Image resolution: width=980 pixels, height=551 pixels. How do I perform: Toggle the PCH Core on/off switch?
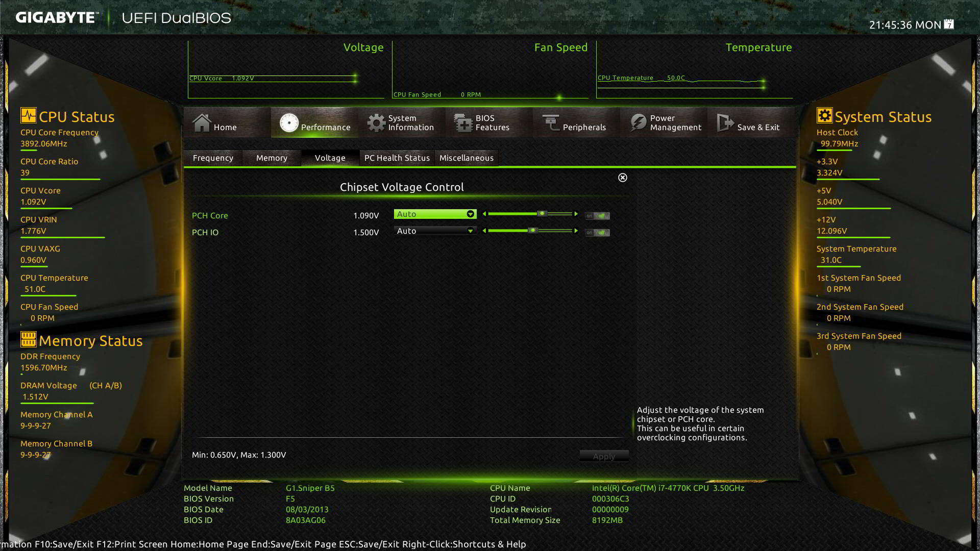click(597, 216)
